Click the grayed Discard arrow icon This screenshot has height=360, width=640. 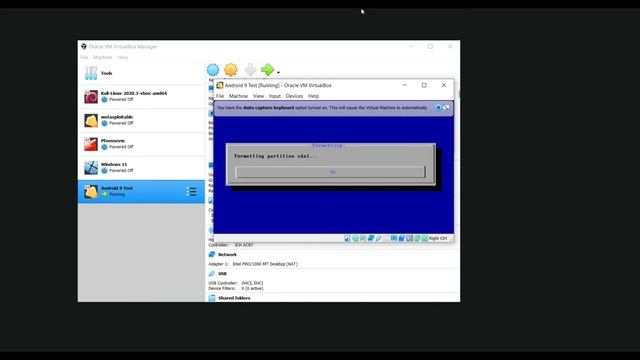pyautogui.click(x=250, y=70)
